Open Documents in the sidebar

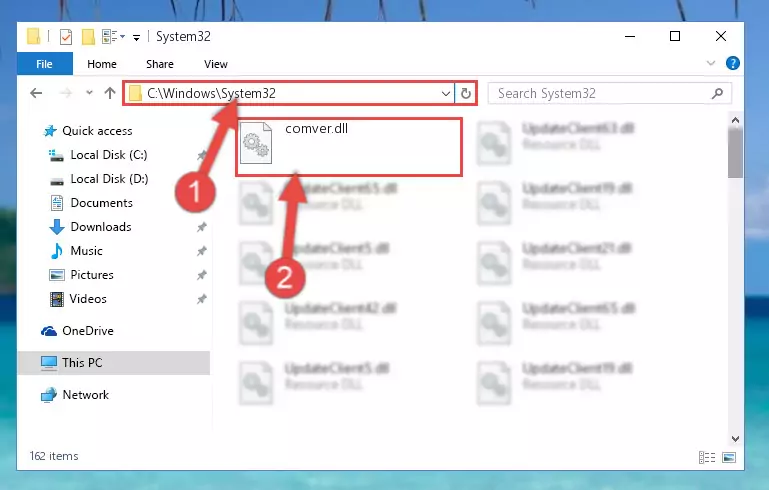(102, 203)
